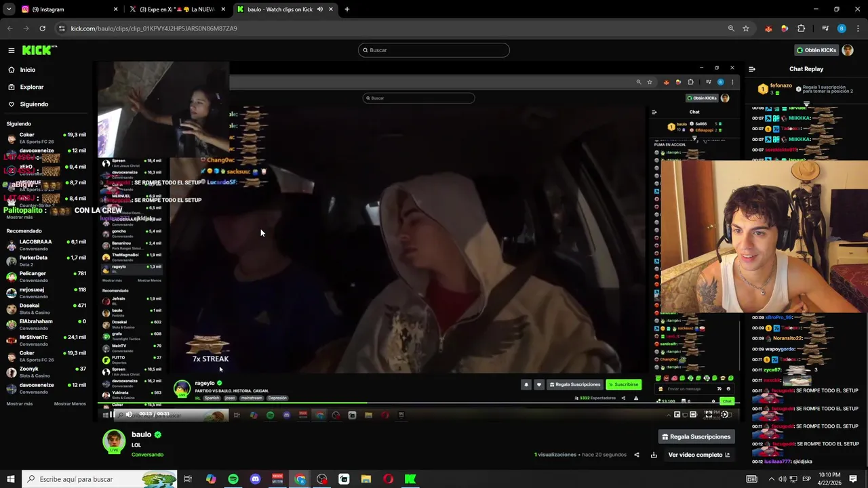
Task: Open ParkerDota recommended channel
Action: click(x=46, y=261)
